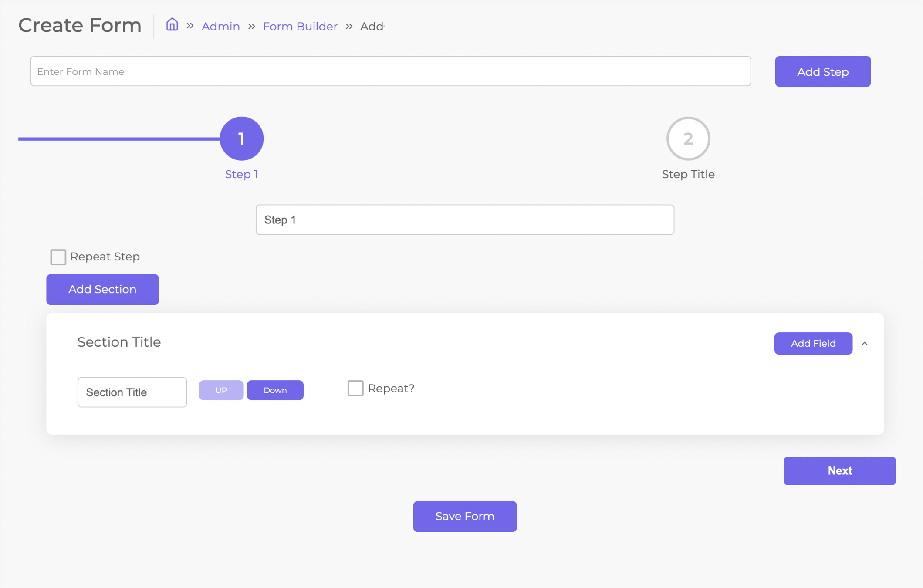Select step 2 circle in stepper

pos(688,139)
